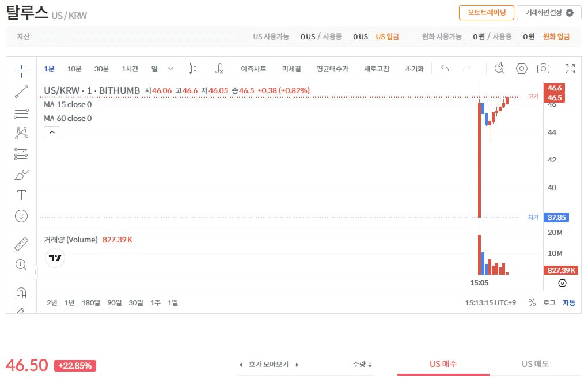
Task: Go to previous 호가 모아보기 option
Action: (x=241, y=365)
